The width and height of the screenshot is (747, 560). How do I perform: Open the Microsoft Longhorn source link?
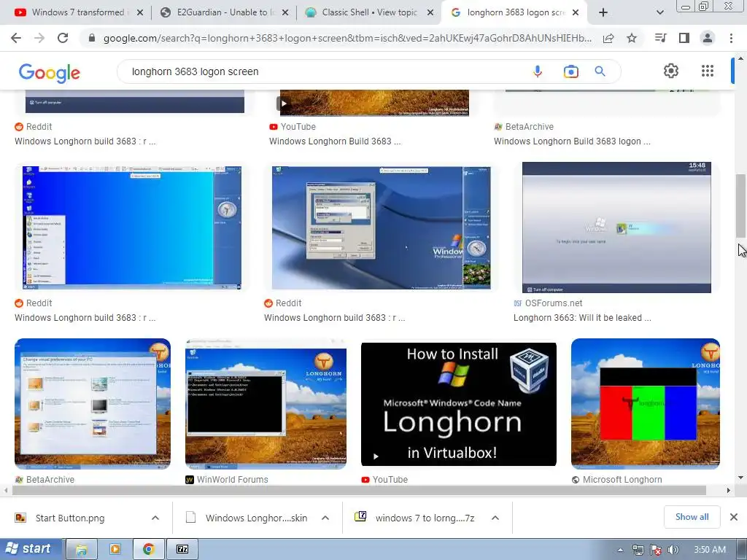click(x=616, y=480)
